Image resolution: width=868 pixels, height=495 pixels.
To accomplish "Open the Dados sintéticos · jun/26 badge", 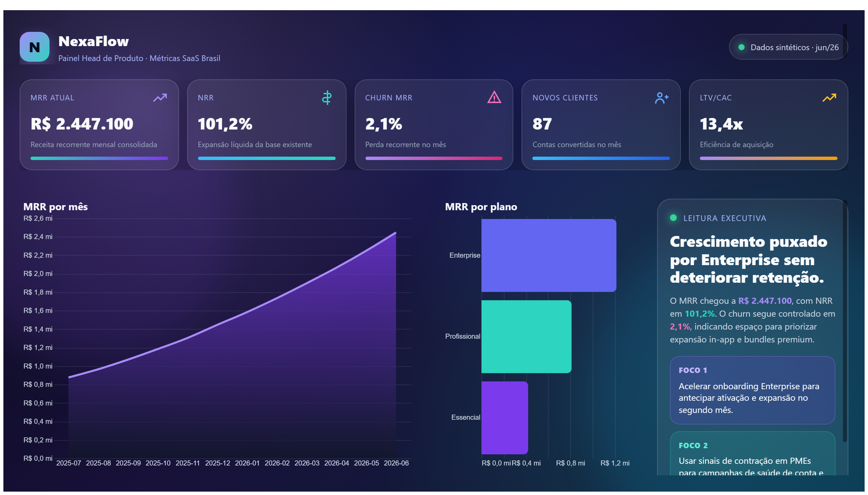I will point(788,47).
